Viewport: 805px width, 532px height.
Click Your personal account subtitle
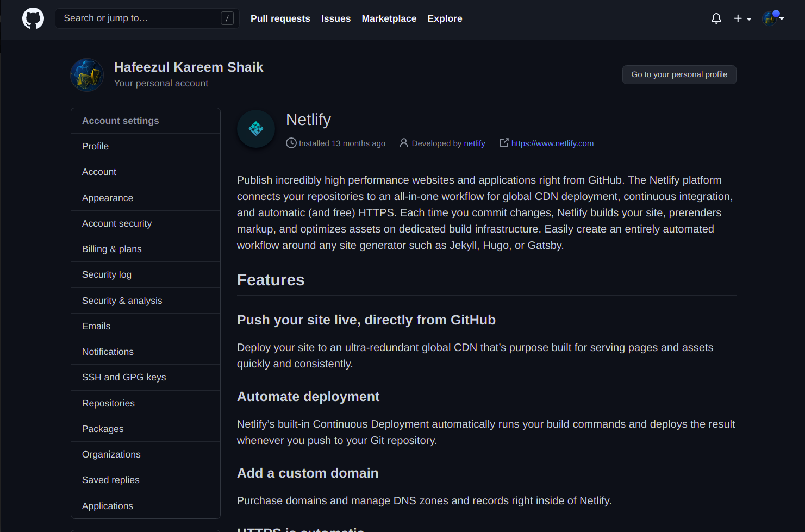click(x=161, y=83)
